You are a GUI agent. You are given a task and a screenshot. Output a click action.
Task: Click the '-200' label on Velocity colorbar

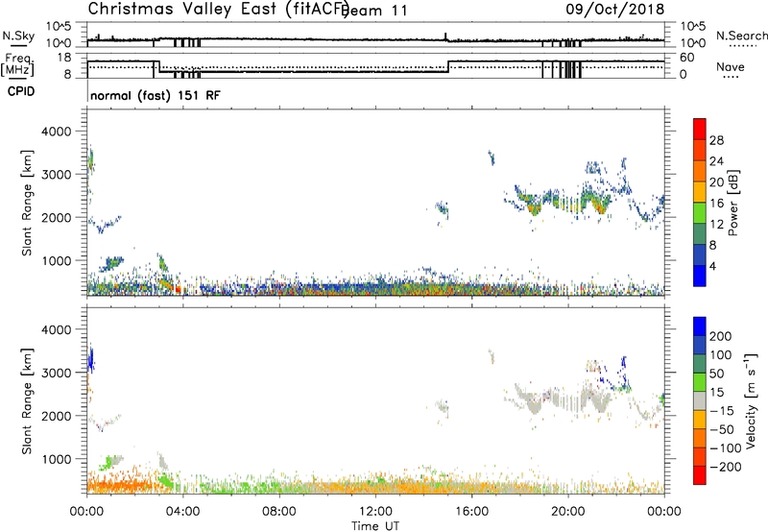(x=725, y=467)
